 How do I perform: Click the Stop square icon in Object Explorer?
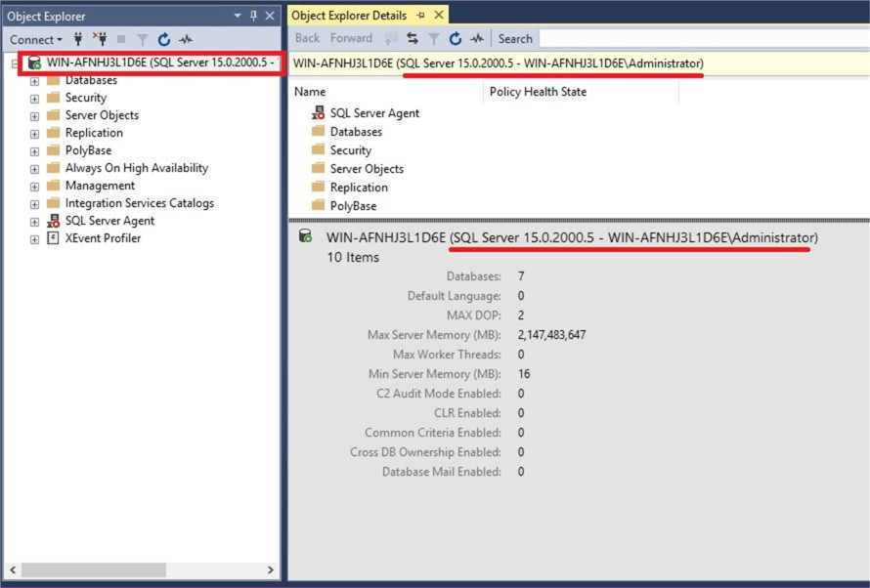121,39
